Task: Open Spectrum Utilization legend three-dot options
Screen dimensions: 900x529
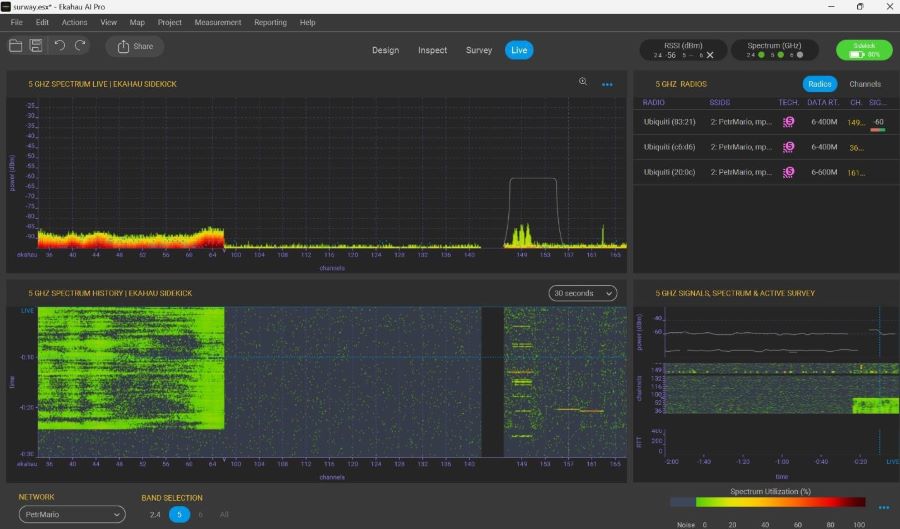Action: point(883,507)
